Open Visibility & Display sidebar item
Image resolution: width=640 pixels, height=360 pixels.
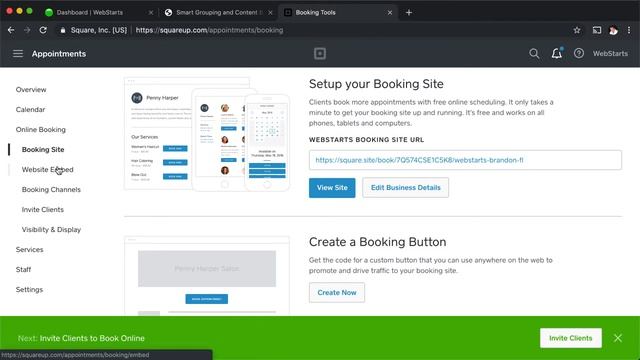[51, 229]
